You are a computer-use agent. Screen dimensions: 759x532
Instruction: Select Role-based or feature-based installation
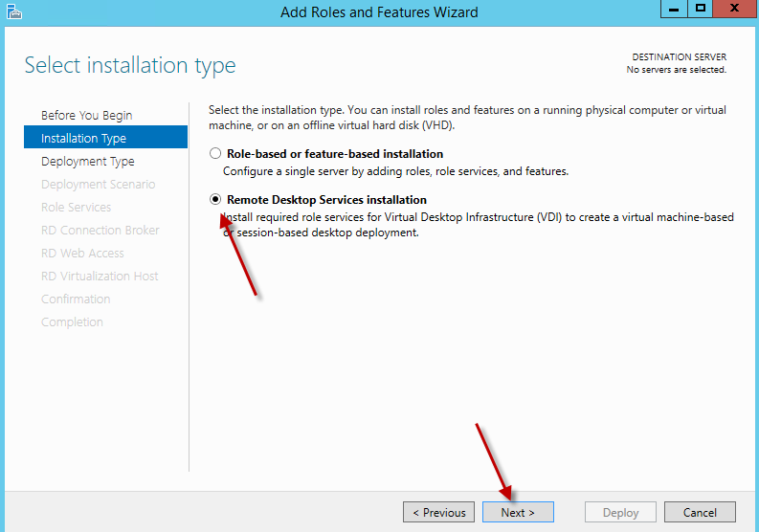(x=216, y=153)
